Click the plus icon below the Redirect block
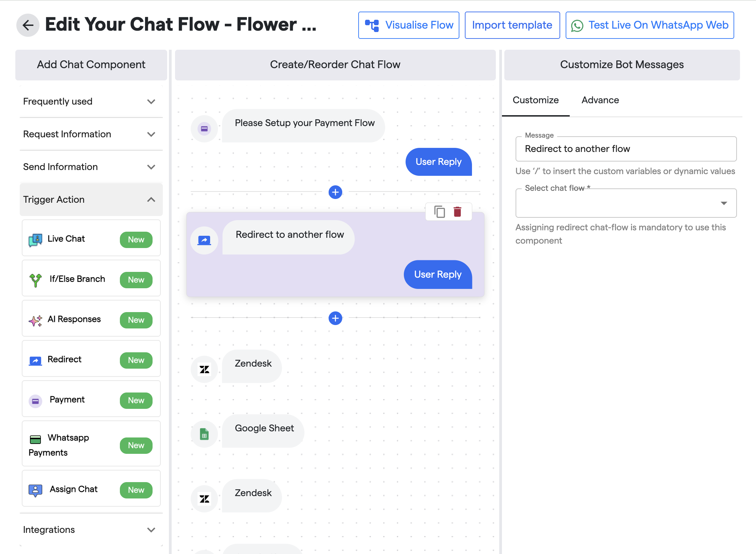This screenshot has width=756, height=554. pos(335,318)
